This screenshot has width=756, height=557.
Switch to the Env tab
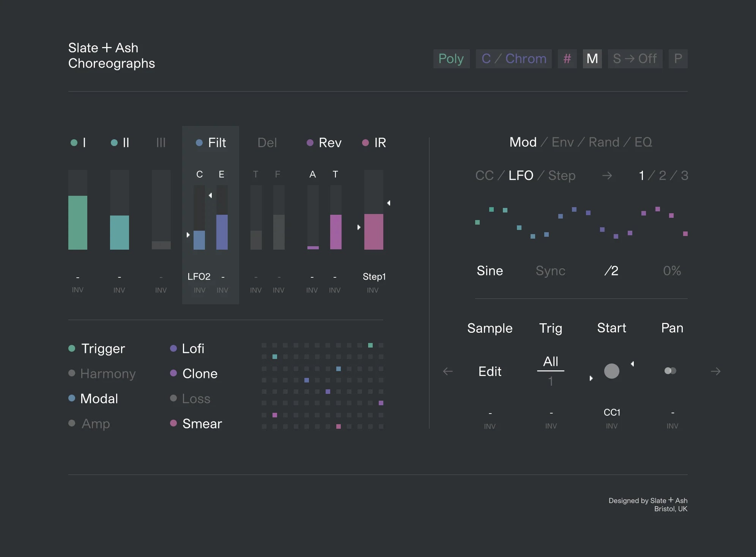point(562,142)
